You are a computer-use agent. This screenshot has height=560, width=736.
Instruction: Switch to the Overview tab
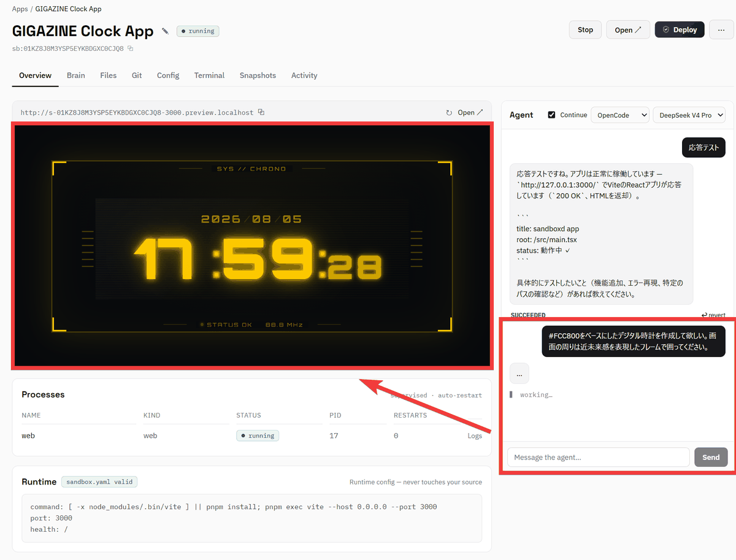(35, 75)
